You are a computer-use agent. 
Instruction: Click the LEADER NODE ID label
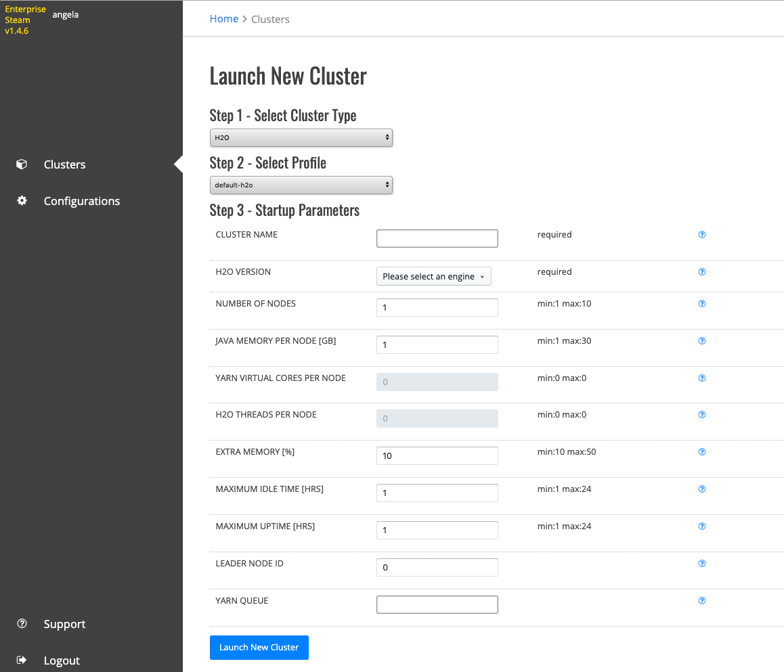click(x=250, y=564)
